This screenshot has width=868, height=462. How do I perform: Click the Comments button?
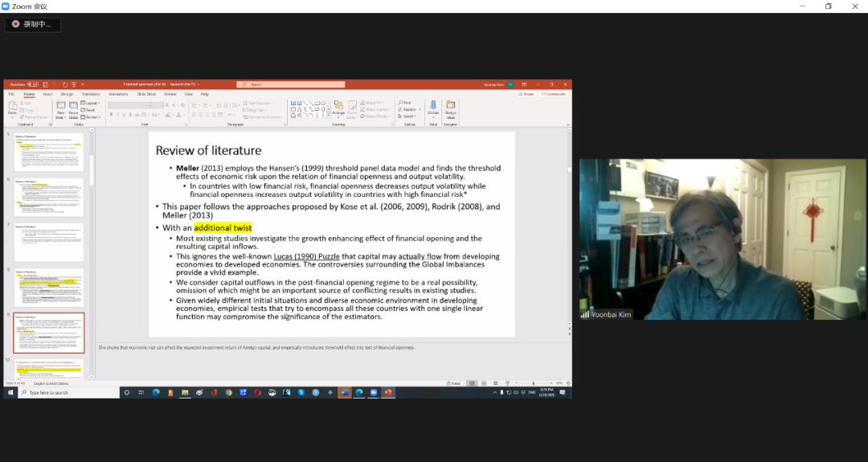click(554, 94)
